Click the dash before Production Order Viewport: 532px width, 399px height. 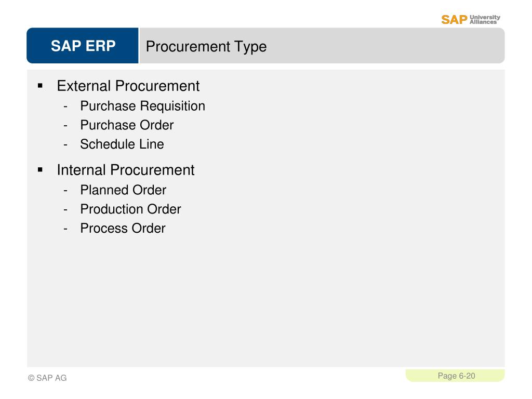click(65, 210)
